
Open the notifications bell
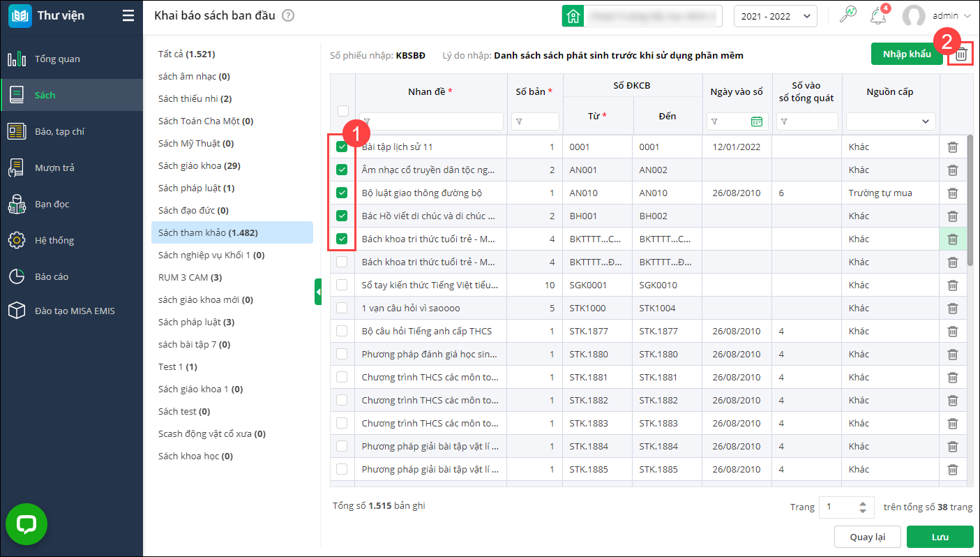878,16
